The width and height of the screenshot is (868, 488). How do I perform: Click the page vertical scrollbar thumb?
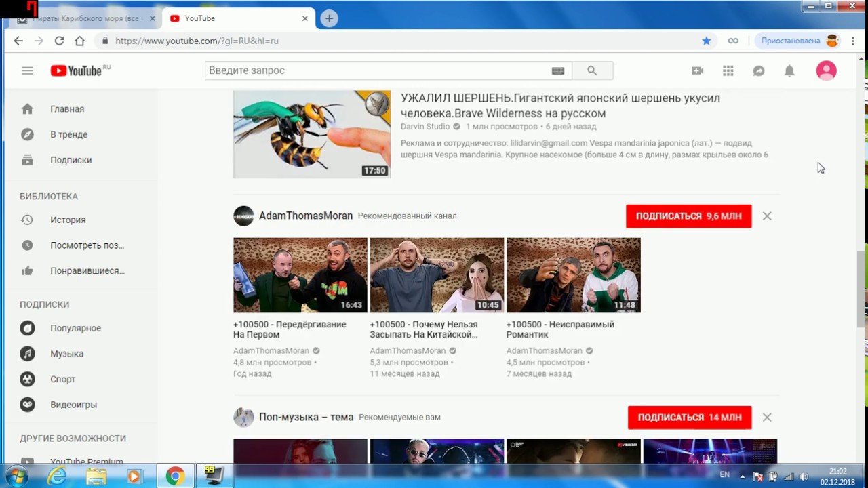point(862,289)
